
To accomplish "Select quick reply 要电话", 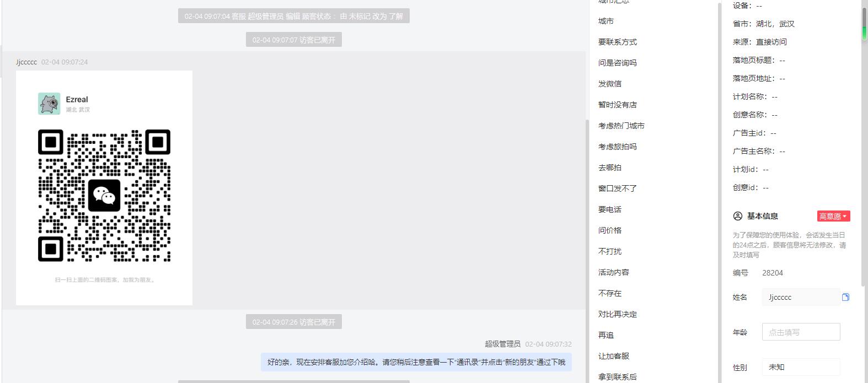I will (x=610, y=209).
